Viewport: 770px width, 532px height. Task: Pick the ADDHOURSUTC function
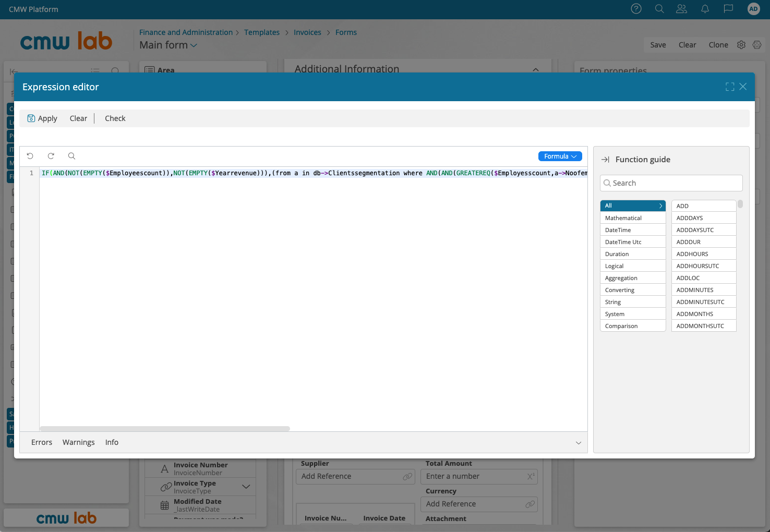point(704,266)
